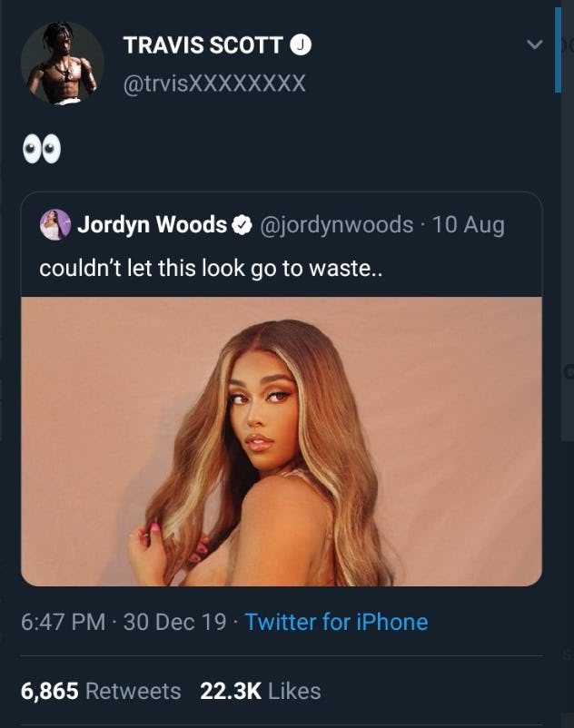Click the 30 Dec 19 date

[x=173, y=622]
